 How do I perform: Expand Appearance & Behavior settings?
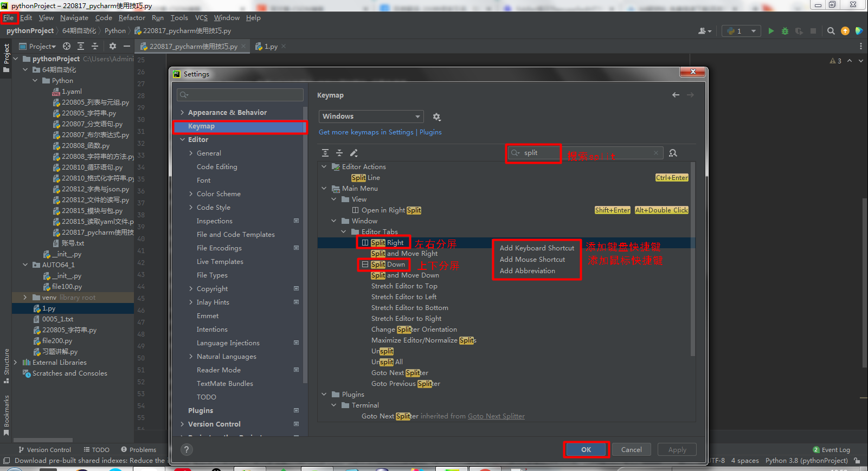point(182,113)
